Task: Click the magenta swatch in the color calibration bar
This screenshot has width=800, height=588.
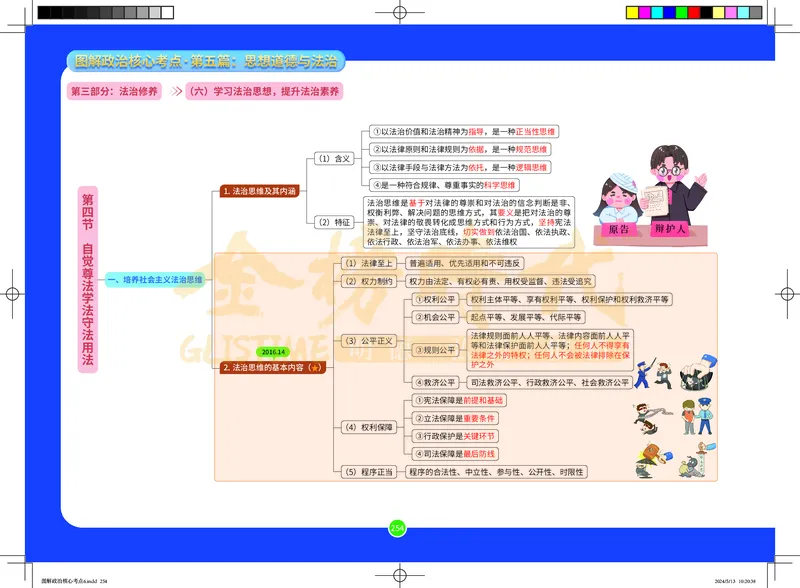Action: point(644,12)
